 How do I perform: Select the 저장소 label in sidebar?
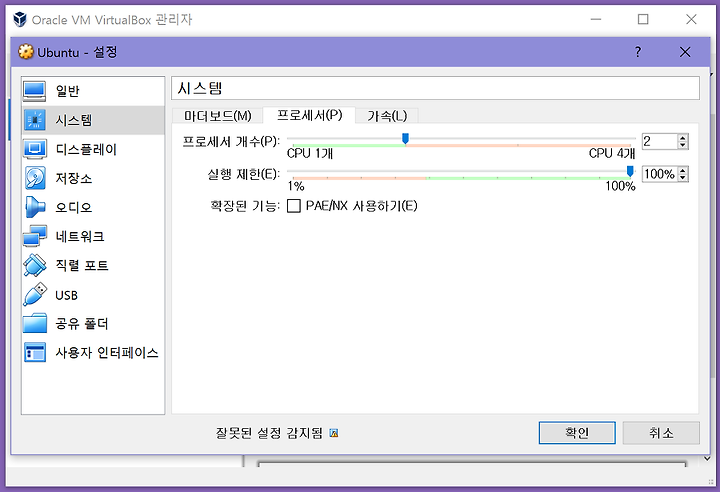point(74,178)
